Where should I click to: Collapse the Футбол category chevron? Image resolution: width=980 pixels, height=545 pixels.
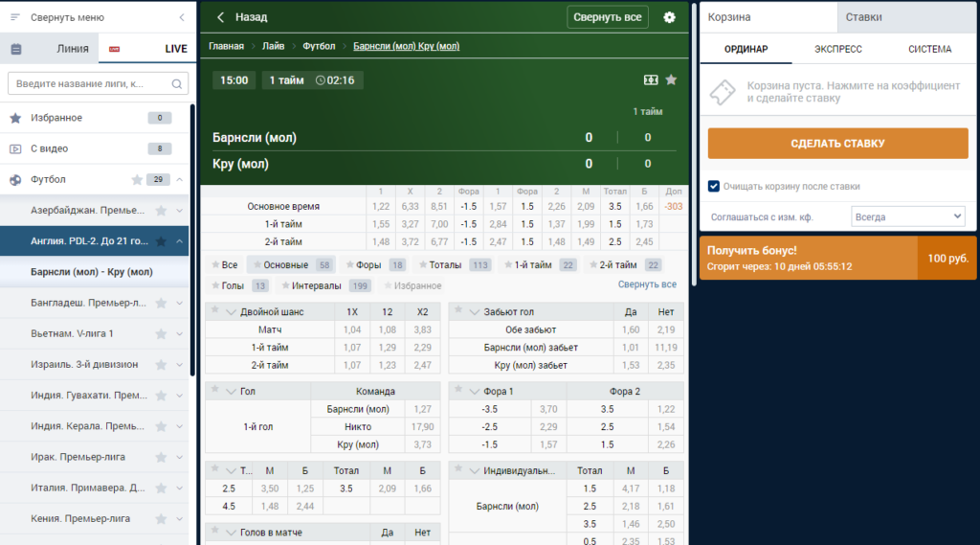click(179, 179)
